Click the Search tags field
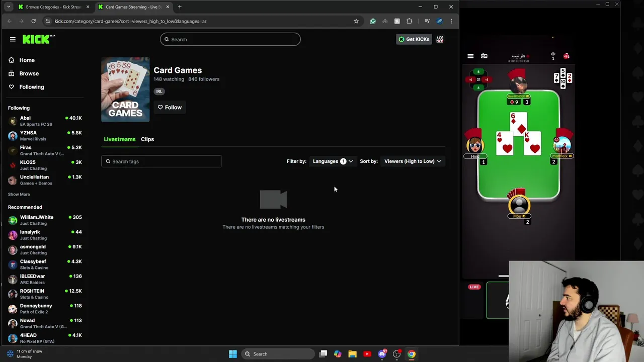The width and height of the screenshot is (644, 362). coord(162,161)
